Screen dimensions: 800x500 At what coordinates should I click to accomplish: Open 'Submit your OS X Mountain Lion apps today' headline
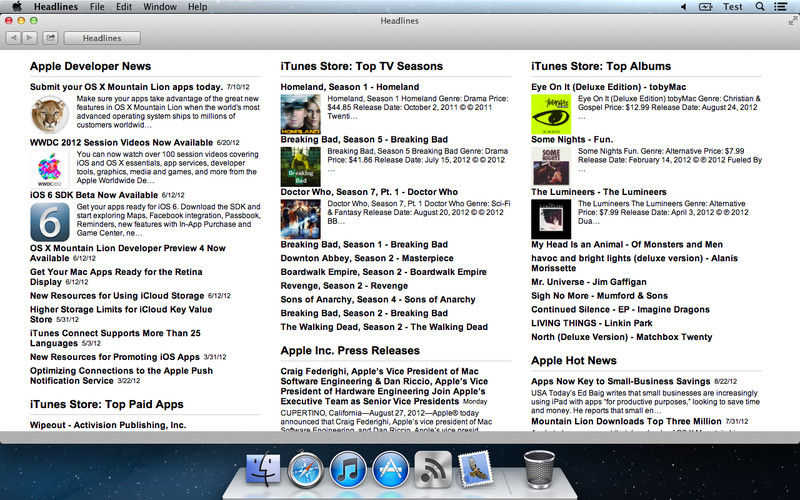(126, 87)
